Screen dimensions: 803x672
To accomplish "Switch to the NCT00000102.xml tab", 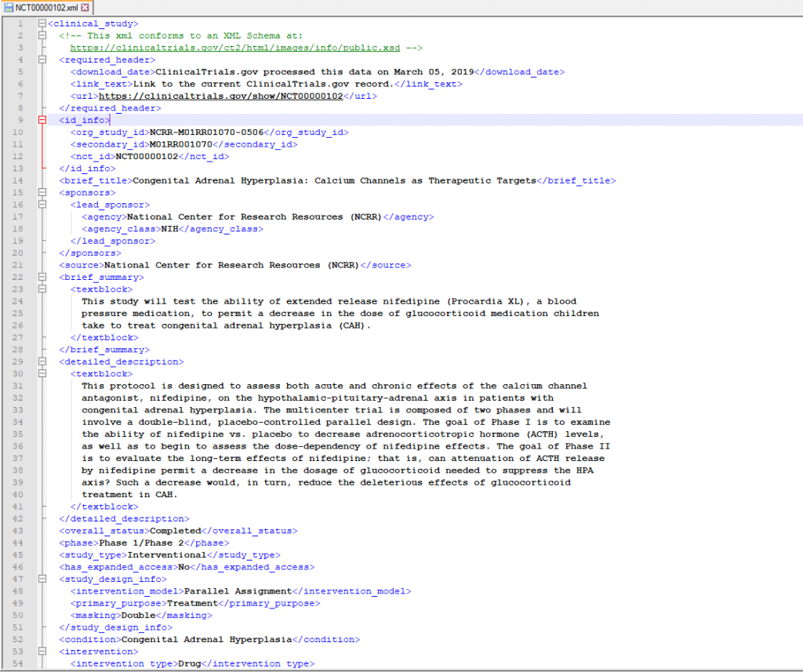I will click(x=47, y=7).
